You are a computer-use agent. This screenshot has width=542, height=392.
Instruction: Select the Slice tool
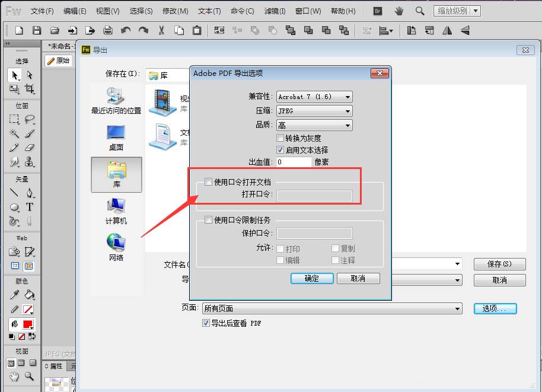(x=30, y=251)
